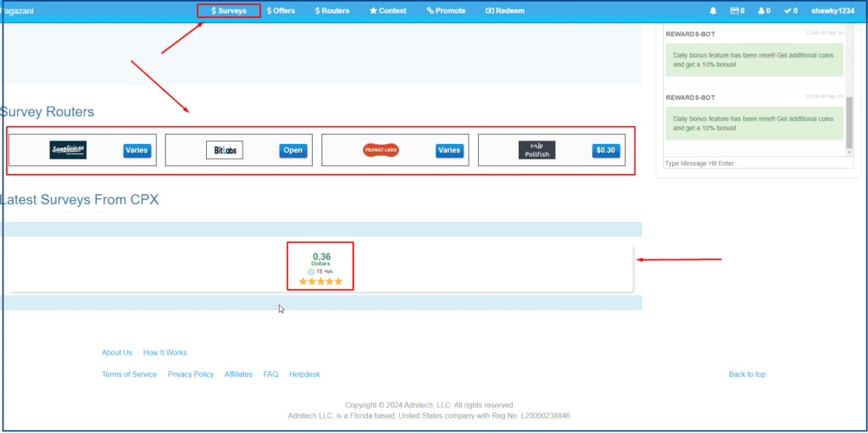
Task: Click the BitLabs logo
Action: pyautogui.click(x=224, y=150)
